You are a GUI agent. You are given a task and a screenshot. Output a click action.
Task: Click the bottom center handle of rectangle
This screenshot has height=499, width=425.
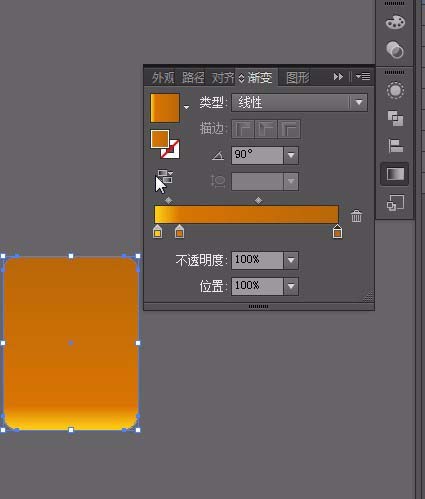click(x=71, y=430)
